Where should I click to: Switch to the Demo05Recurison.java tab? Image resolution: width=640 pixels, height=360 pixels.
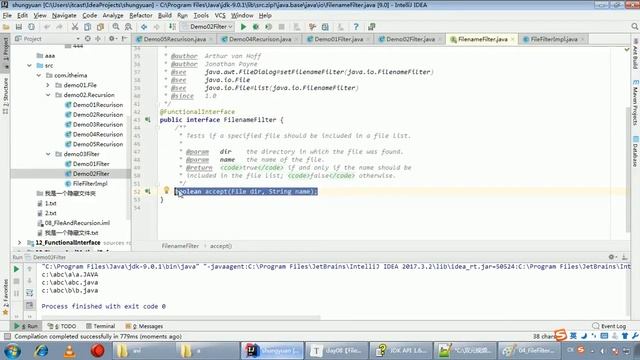174,39
